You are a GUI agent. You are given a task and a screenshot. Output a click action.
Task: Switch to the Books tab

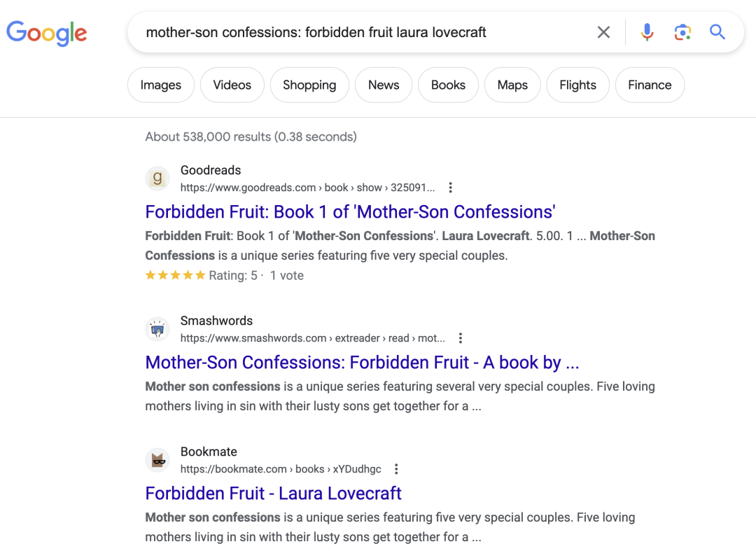point(448,85)
